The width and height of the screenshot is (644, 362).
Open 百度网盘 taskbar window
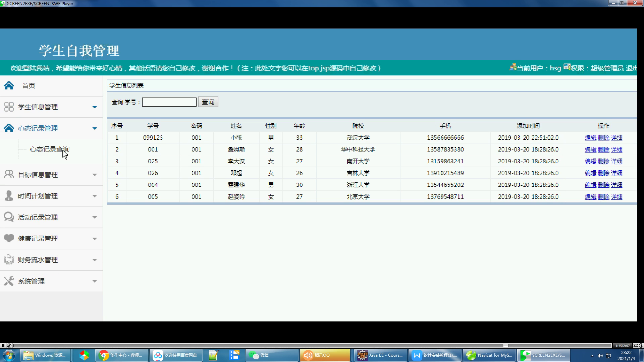click(176, 355)
